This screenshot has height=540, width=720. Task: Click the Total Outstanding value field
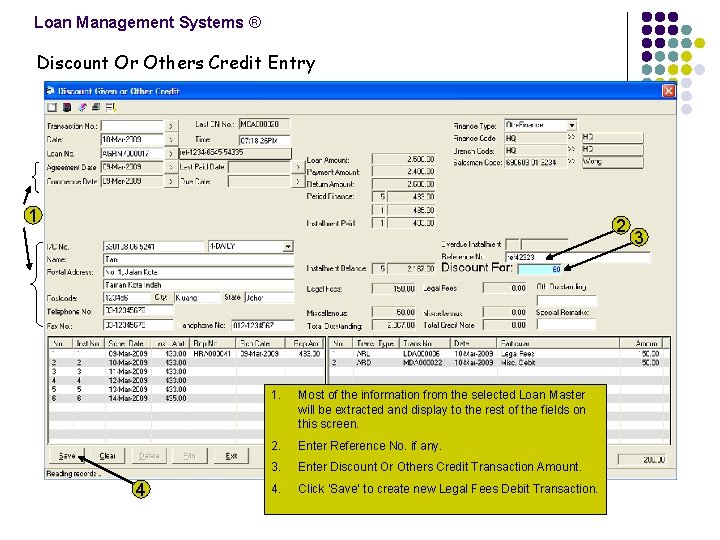click(x=394, y=325)
